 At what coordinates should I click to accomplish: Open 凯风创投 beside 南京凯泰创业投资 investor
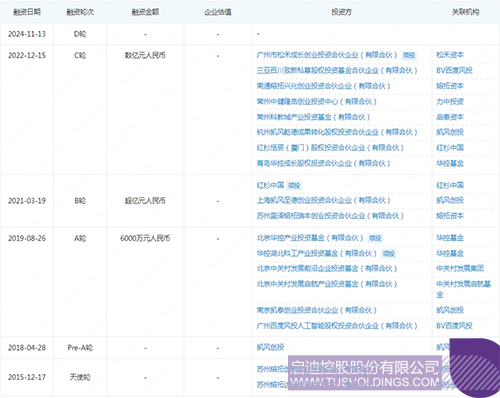coord(450,310)
